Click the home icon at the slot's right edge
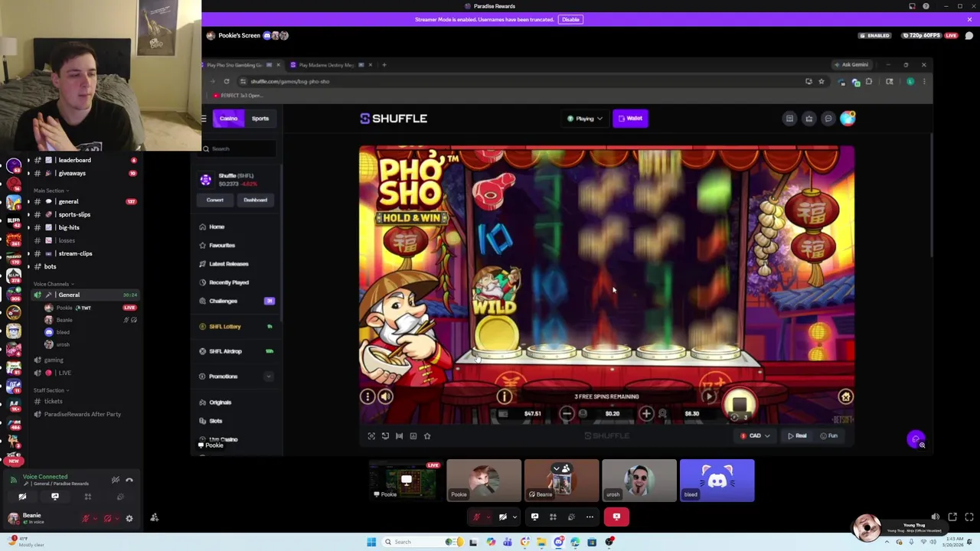This screenshot has width=980, height=551. [845, 396]
